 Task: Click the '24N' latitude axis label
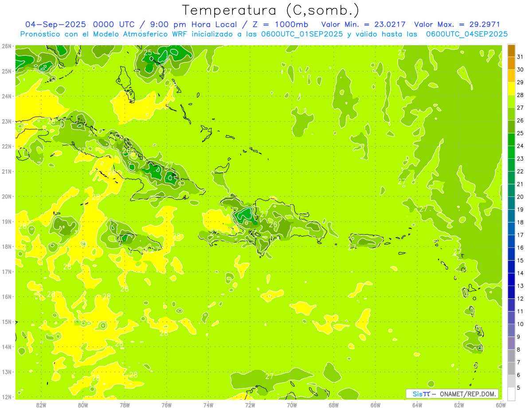[x=7, y=96]
